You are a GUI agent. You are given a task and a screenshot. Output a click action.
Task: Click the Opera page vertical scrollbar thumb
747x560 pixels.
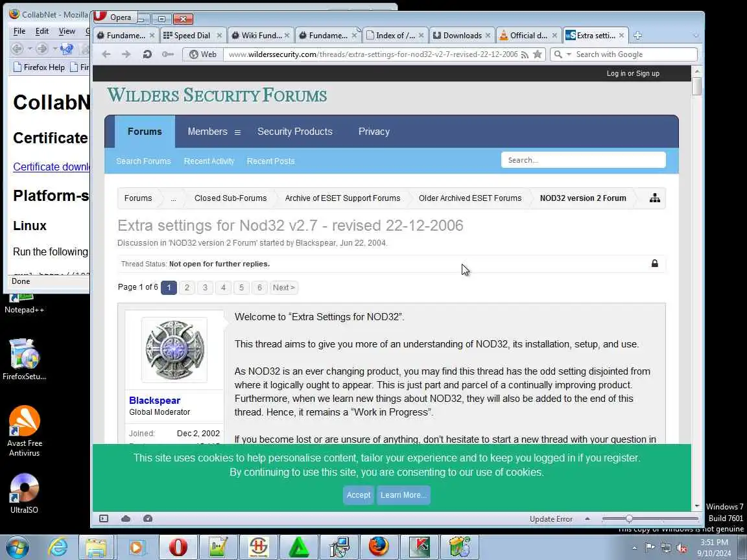pyautogui.click(x=697, y=86)
